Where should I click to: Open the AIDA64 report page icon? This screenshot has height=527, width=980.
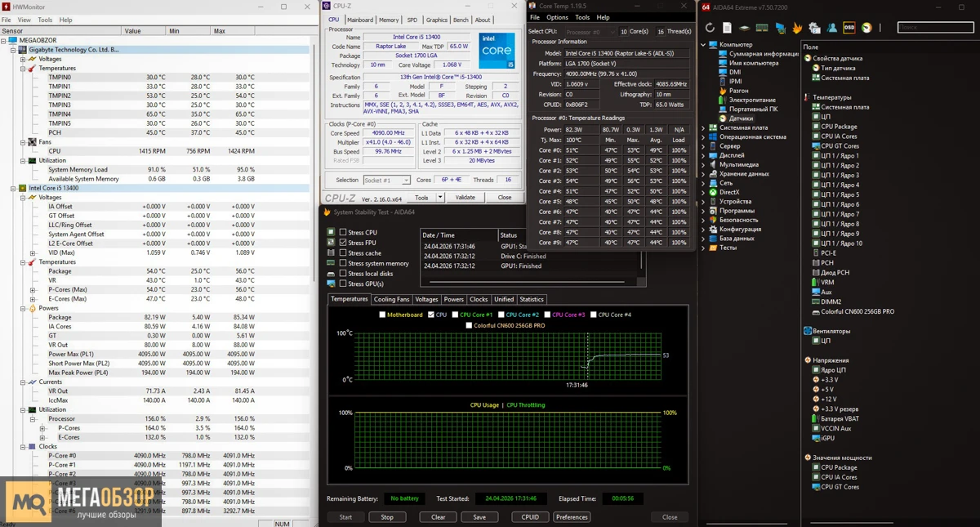[x=727, y=28]
